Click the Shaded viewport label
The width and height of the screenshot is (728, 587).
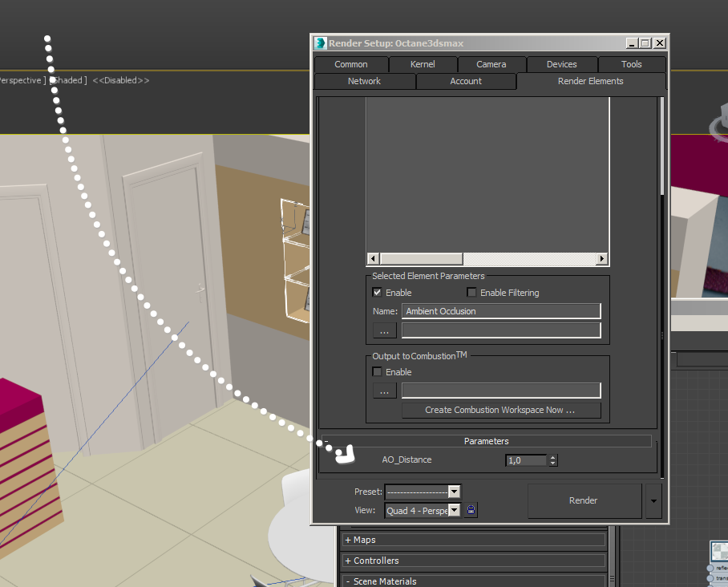[x=68, y=80]
